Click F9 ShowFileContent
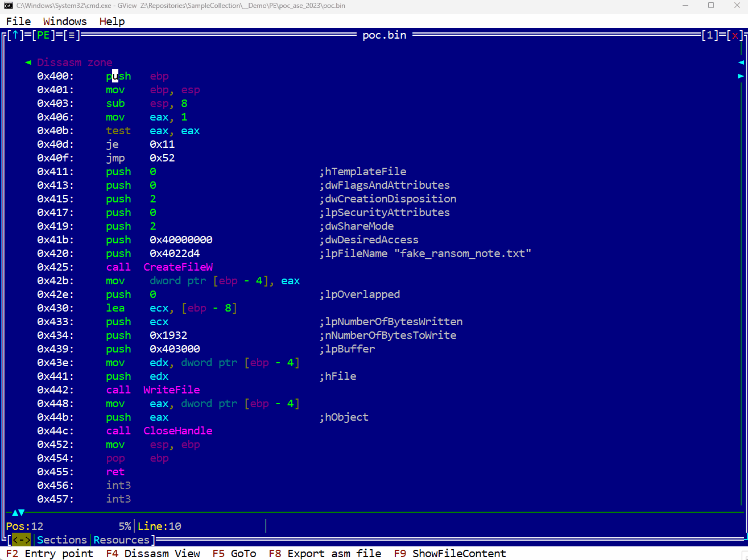Viewport: 748px width, 560px height. (450, 554)
